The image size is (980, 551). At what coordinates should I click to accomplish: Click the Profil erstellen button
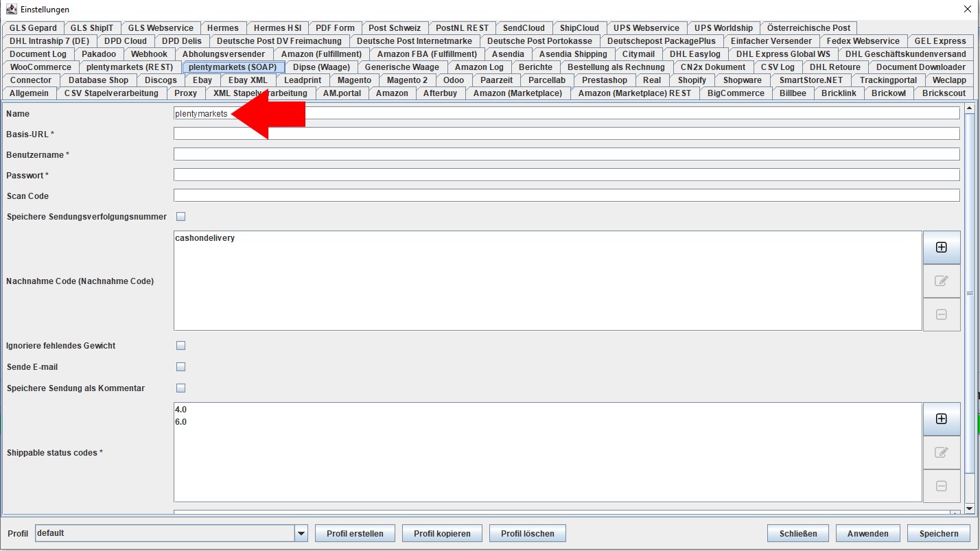coord(355,533)
